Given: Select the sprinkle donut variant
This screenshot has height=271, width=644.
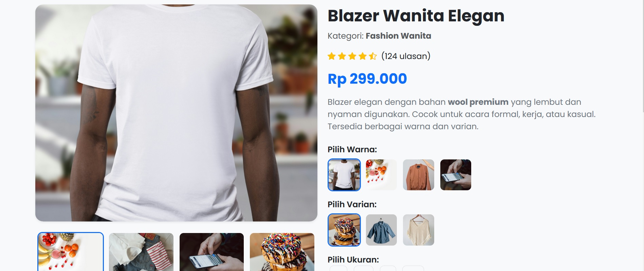Looking at the screenshot, I should coord(344,230).
